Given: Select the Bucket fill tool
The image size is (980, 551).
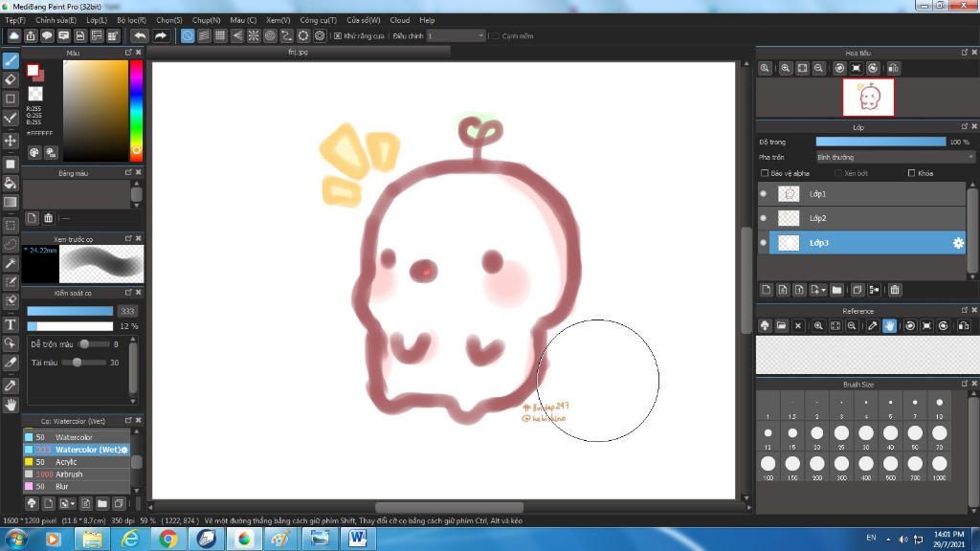Looking at the screenshot, I should coord(11,183).
